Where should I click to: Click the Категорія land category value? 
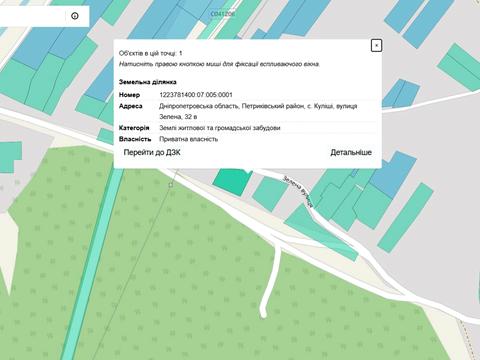[x=220, y=128]
